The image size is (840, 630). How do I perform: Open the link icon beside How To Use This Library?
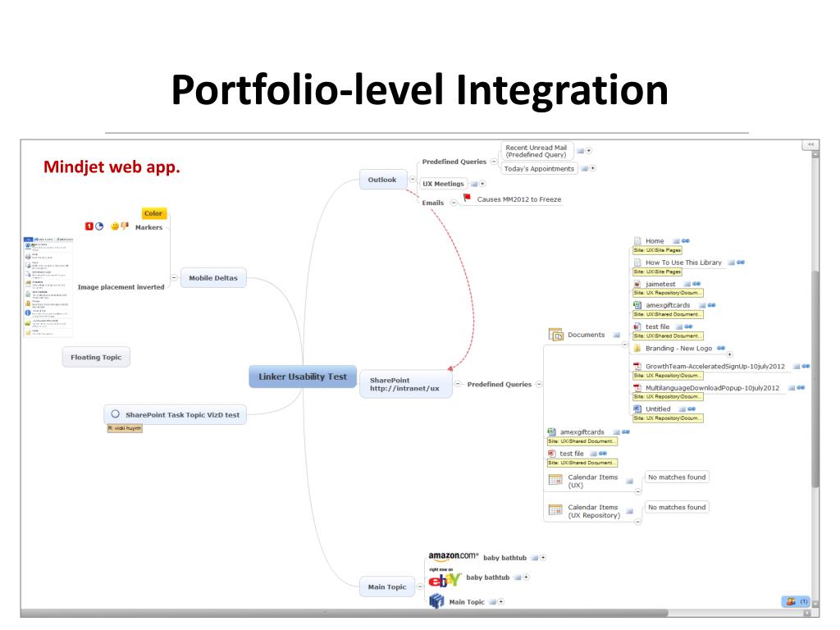741,262
